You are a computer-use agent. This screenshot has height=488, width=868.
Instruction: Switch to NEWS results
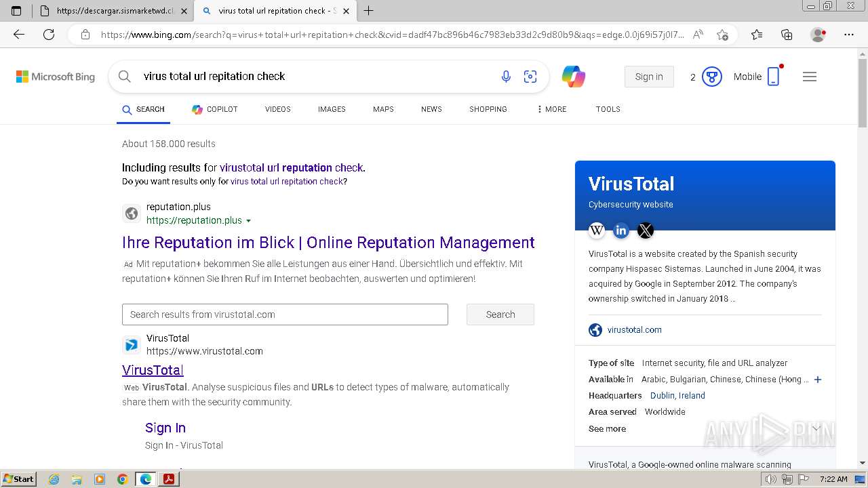431,109
